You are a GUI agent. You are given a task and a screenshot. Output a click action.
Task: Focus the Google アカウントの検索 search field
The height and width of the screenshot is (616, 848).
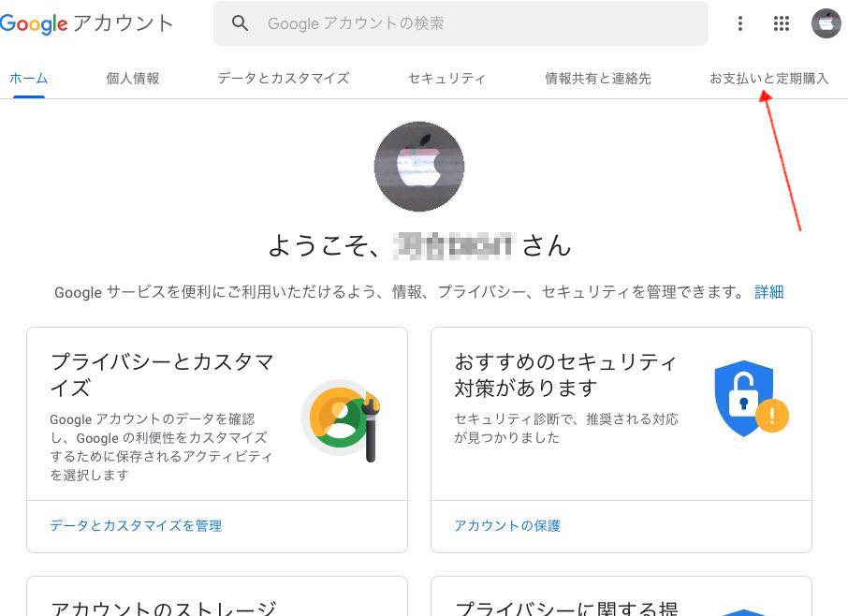461,23
